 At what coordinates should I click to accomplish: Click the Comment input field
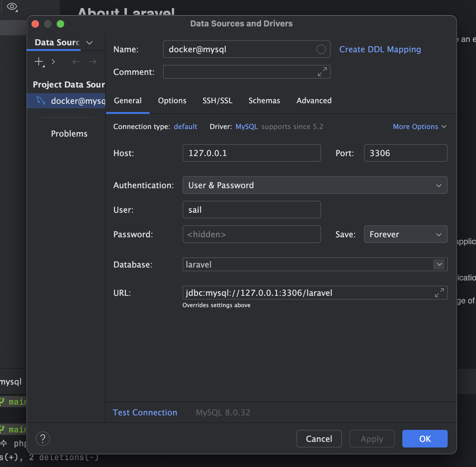246,72
